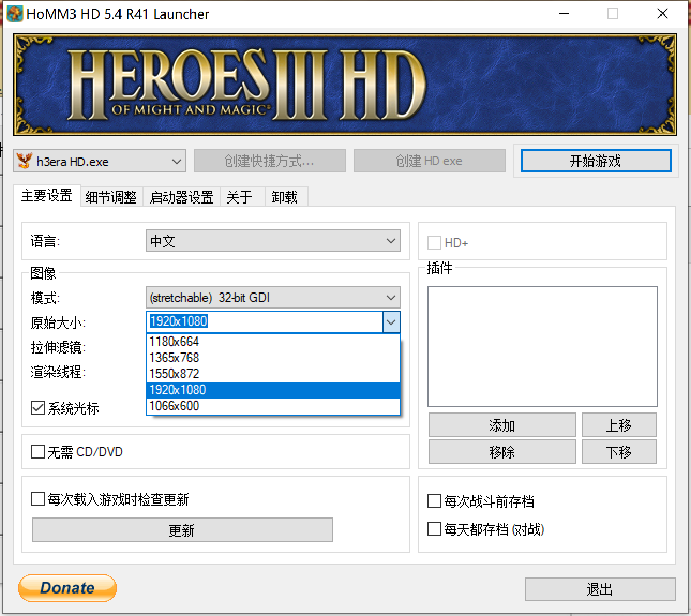The width and height of the screenshot is (691, 616).
Task: Click the orange Donate button
Action: point(67,588)
